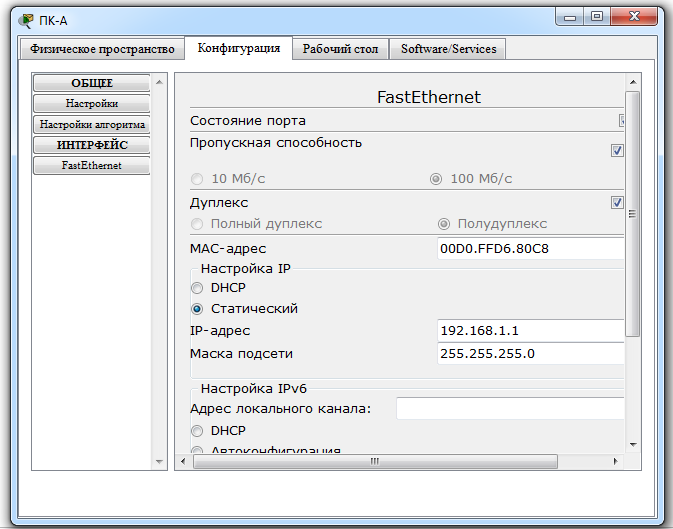
Task: Click the horizontal scrollbar thumb
Action: [x=375, y=462]
